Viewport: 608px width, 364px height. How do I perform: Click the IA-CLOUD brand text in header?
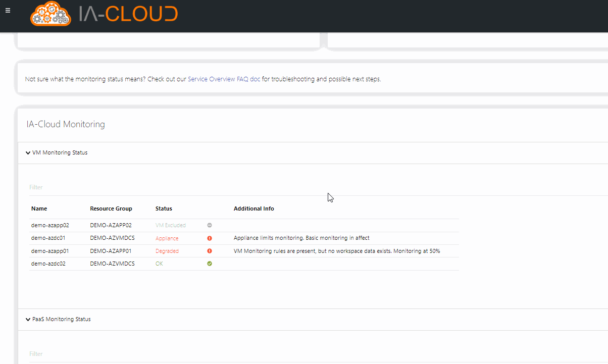pyautogui.click(x=128, y=14)
